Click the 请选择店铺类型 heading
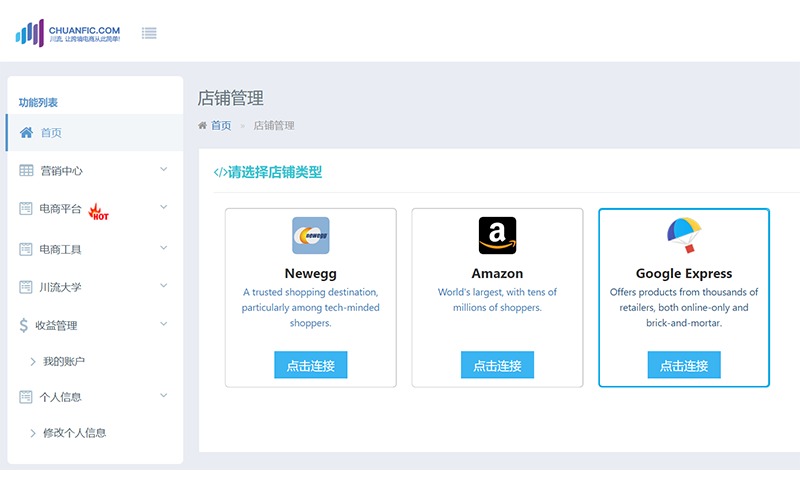This screenshot has width=800, height=480. (x=274, y=172)
